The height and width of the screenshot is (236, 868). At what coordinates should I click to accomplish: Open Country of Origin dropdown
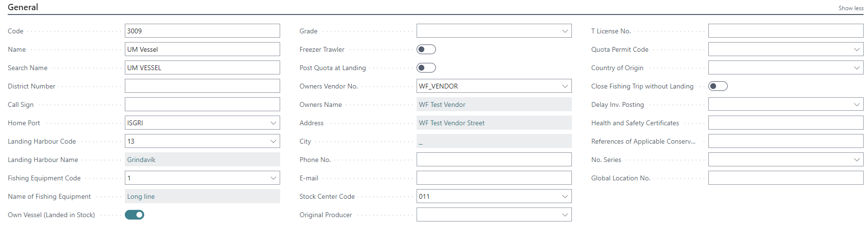tap(857, 68)
